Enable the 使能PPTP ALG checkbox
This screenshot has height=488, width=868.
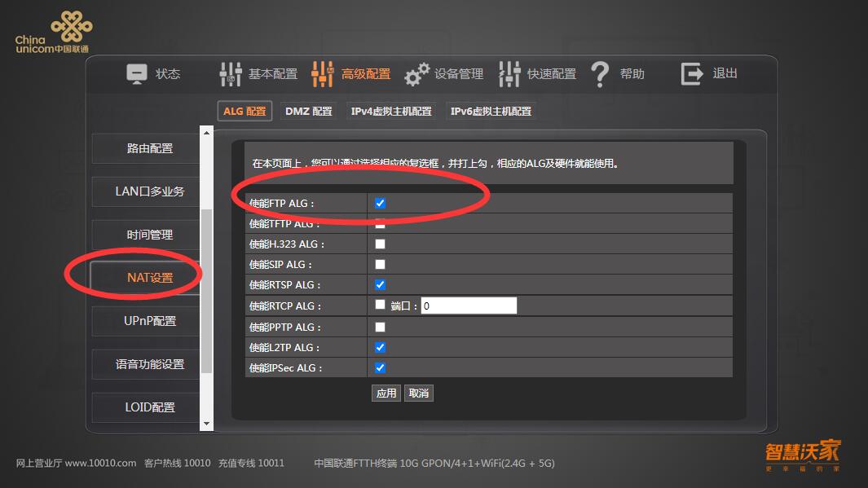pos(380,327)
